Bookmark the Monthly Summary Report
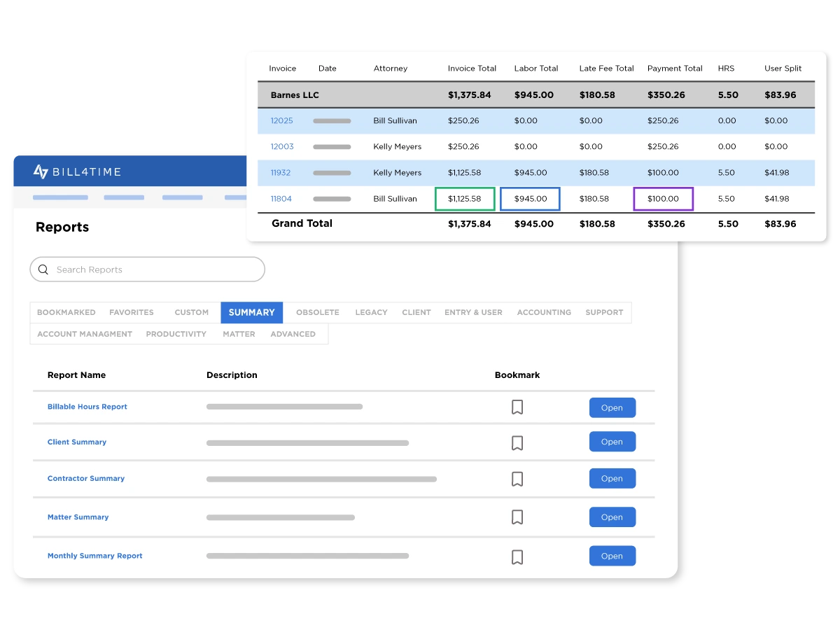Viewport: 840px width, 630px height. pyautogui.click(x=517, y=557)
